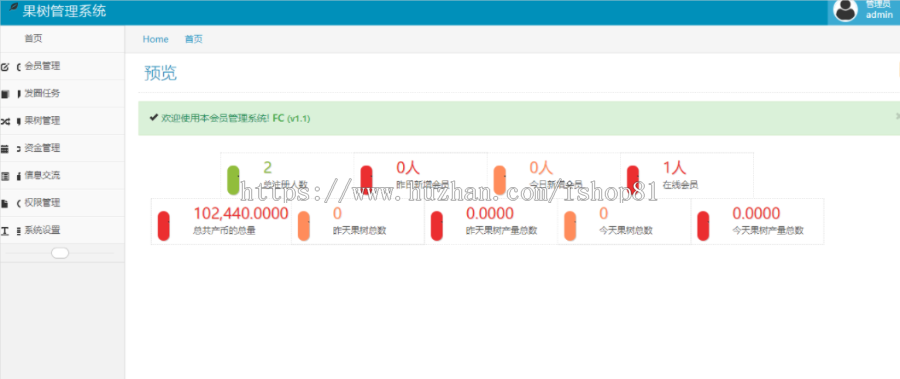900x379 pixels.
Task: Click the shuffle icon beside 果树管理
Action: [x=5, y=121]
